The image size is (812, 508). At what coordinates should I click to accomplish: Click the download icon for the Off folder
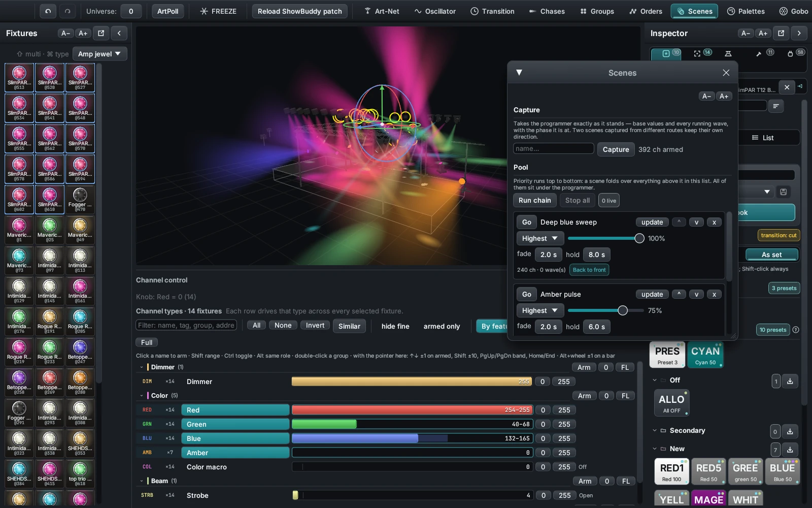pyautogui.click(x=790, y=381)
